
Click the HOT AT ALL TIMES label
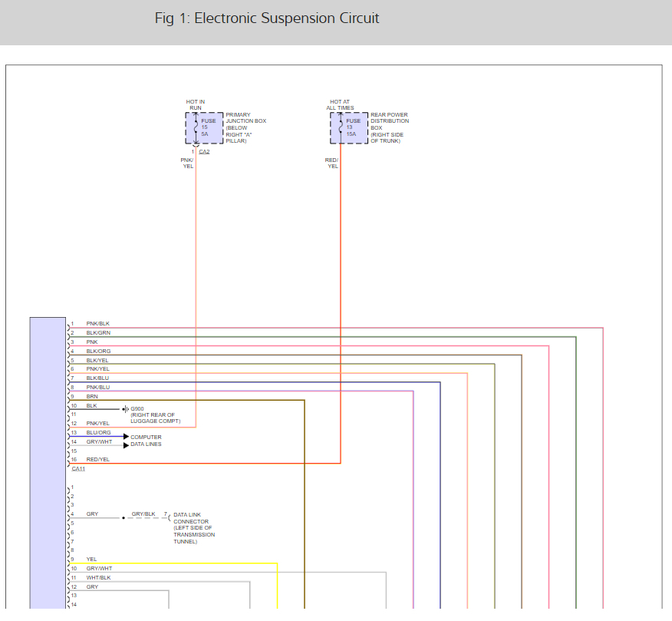(x=341, y=104)
